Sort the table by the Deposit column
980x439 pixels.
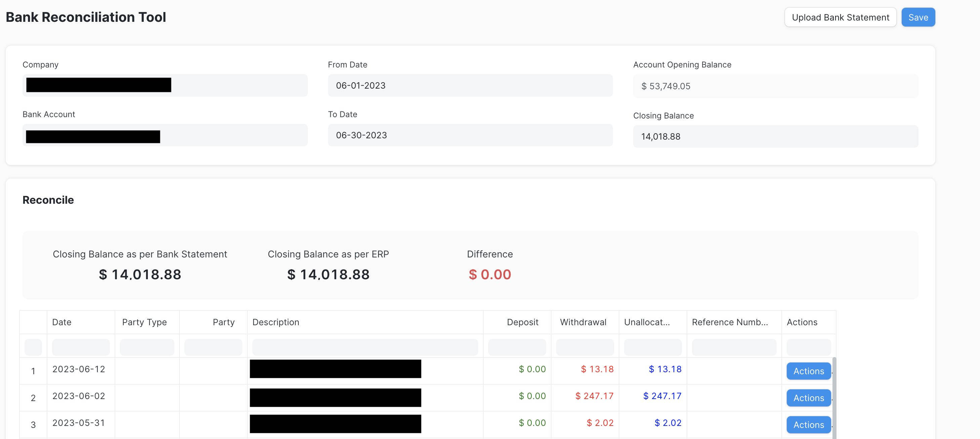coord(522,322)
